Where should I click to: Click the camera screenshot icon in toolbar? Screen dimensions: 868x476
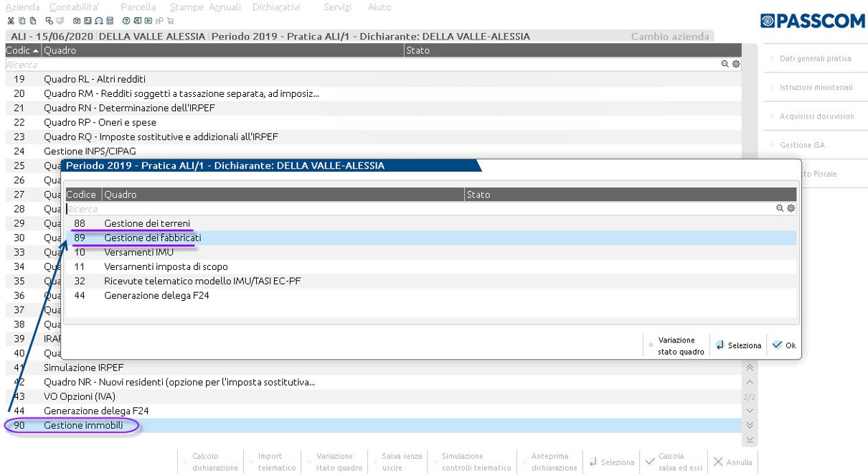[x=77, y=21]
